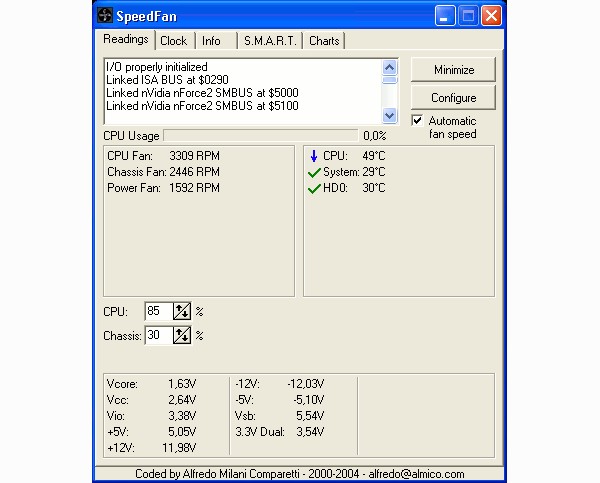Click the Vio 3,38V voltage reading
Image resolution: width=600 pixels, height=483 pixels.
point(152,416)
